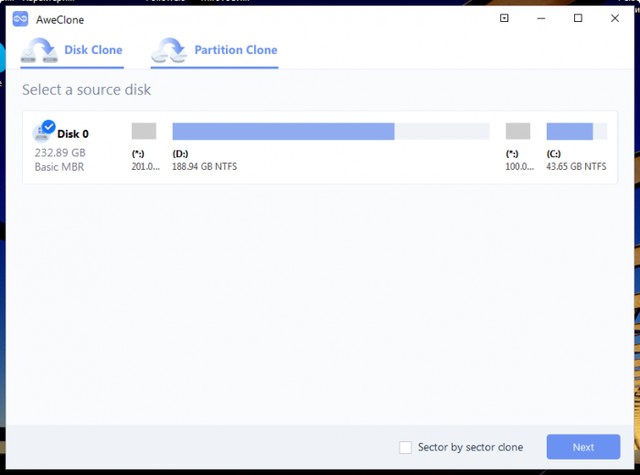The image size is (640, 475).
Task: Click the (C:) drive letter label
Action: [x=553, y=153]
